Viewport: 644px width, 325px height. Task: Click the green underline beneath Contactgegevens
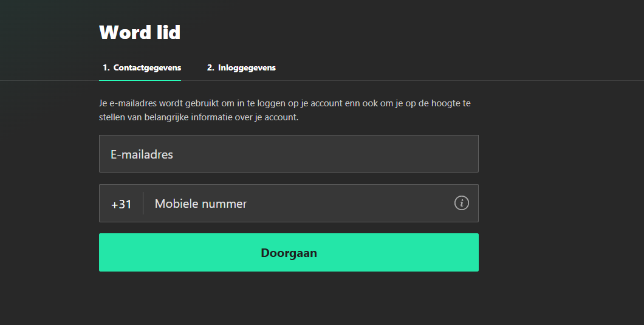point(140,80)
